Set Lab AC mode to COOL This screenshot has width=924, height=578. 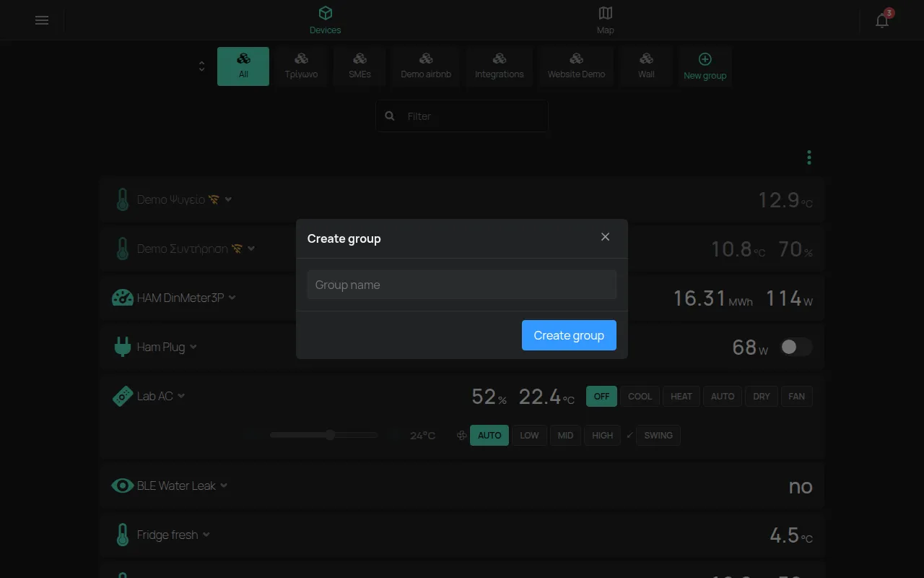coord(640,396)
